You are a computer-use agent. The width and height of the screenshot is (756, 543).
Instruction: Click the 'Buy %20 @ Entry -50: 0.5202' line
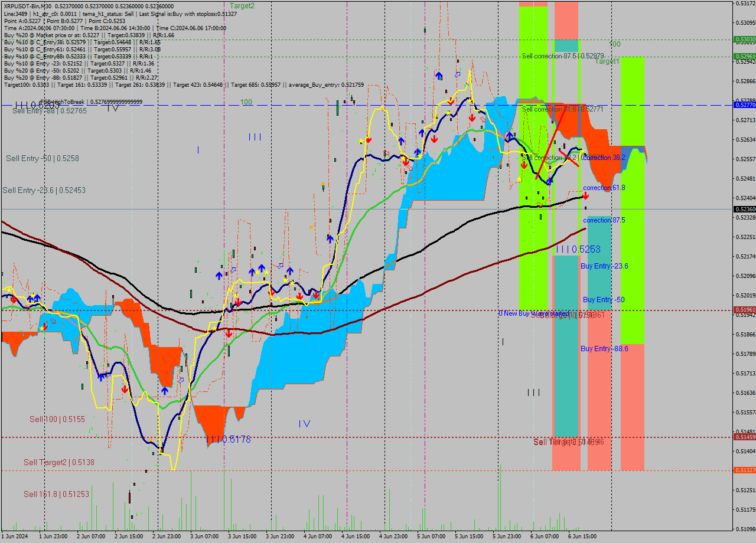79,70
